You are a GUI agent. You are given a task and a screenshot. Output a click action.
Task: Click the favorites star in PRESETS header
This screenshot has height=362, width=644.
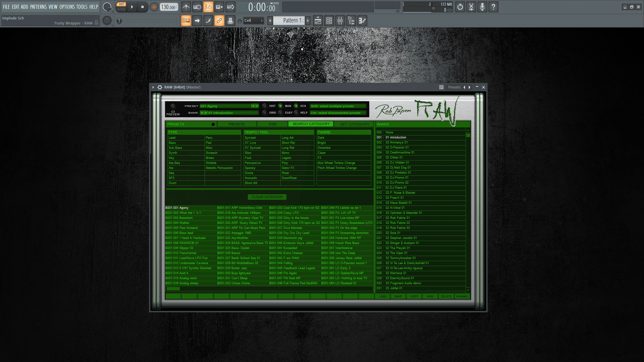213,124
